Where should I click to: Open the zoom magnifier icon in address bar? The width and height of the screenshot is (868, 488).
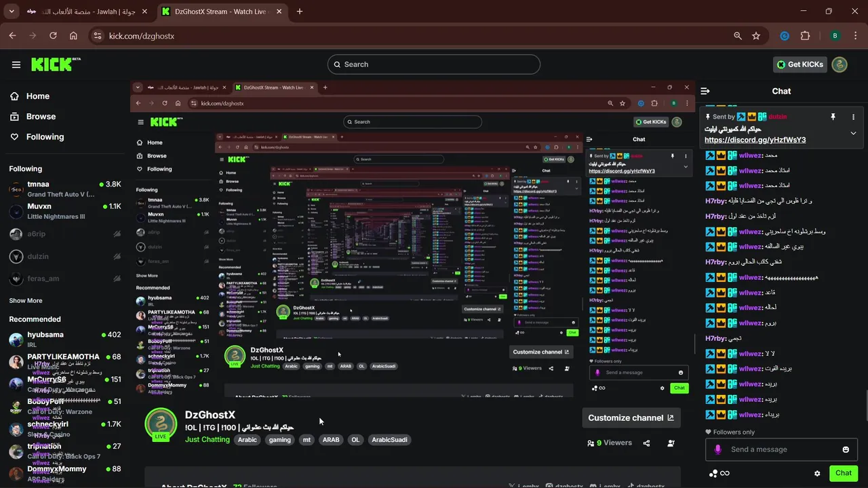pos(738,36)
